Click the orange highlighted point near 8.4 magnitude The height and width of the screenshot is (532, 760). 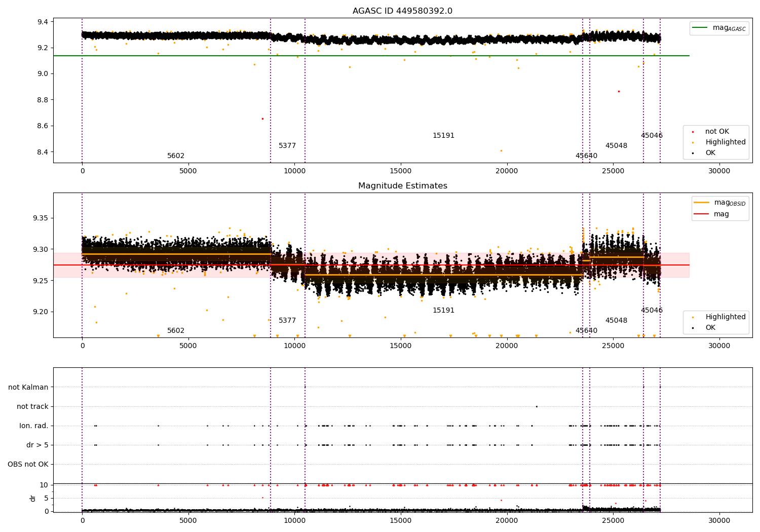pos(501,150)
